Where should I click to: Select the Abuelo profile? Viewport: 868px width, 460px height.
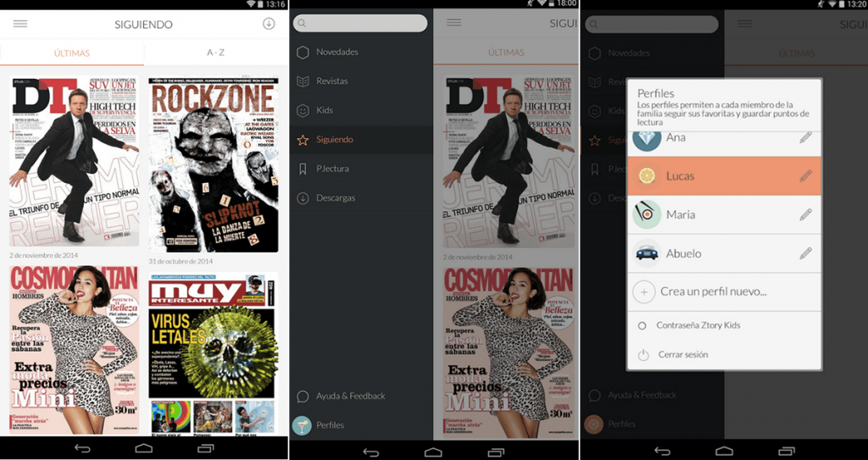click(724, 253)
